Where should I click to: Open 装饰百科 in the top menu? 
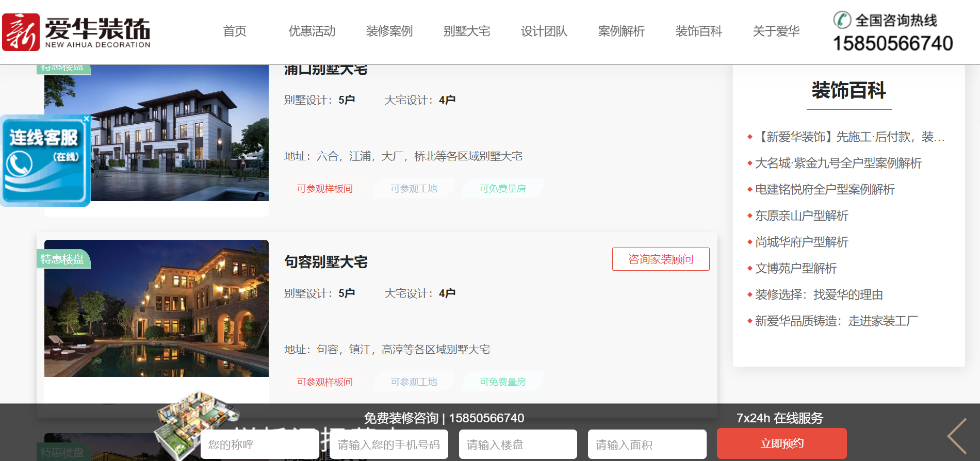click(x=699, y=31)
